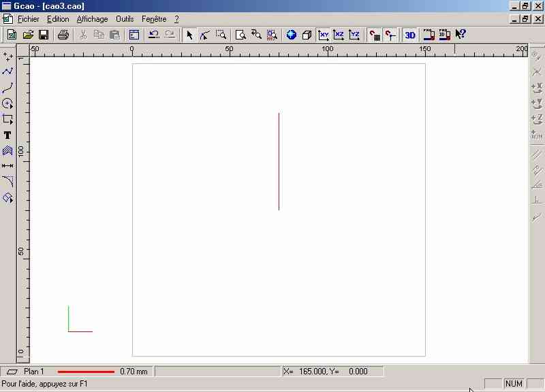
Task: Open the Fenêtre menu
Action: coord(154,19)
